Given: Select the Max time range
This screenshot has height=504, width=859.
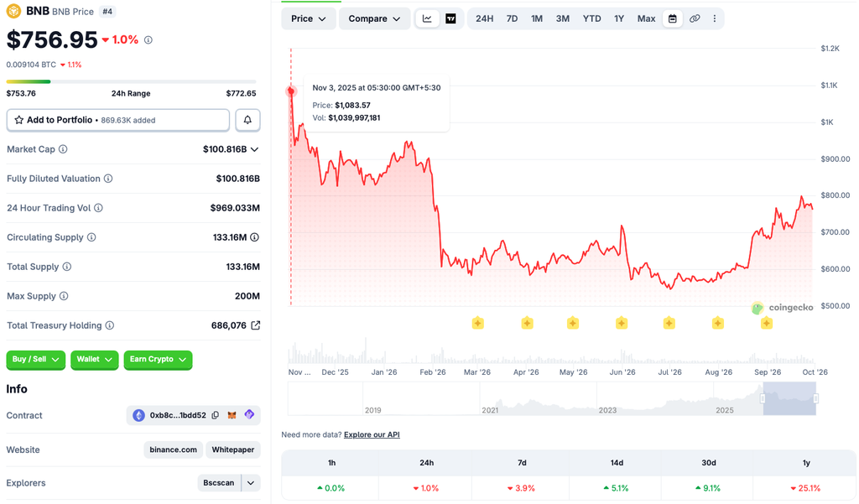Looking at the screenshot, I should [647, 18].
